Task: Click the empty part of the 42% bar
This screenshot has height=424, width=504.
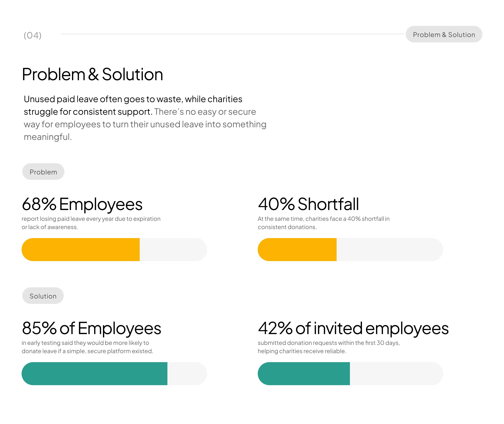Action: [x=396, y=373]
